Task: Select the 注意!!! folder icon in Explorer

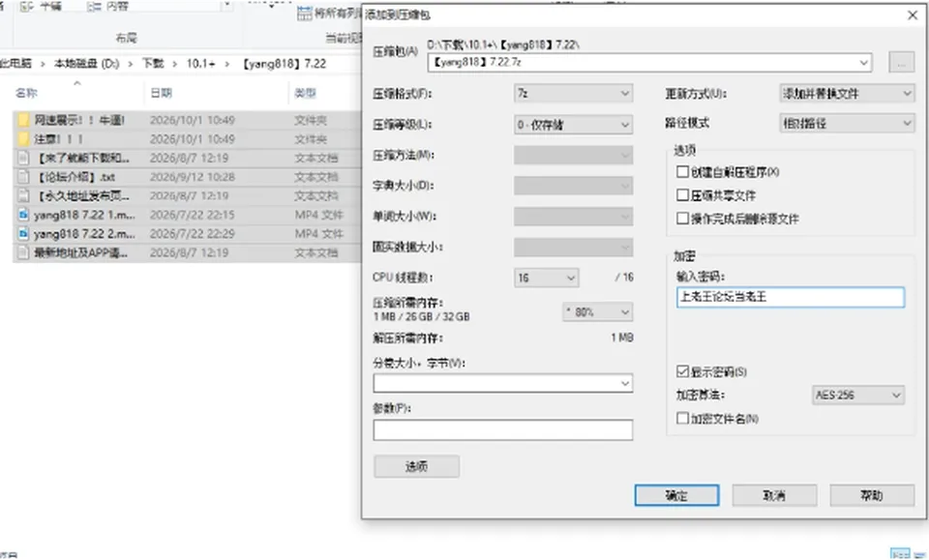Action: click(23, 139)
